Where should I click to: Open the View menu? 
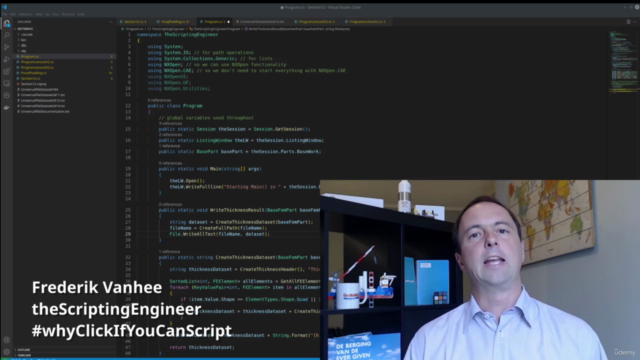coord(39,14)
